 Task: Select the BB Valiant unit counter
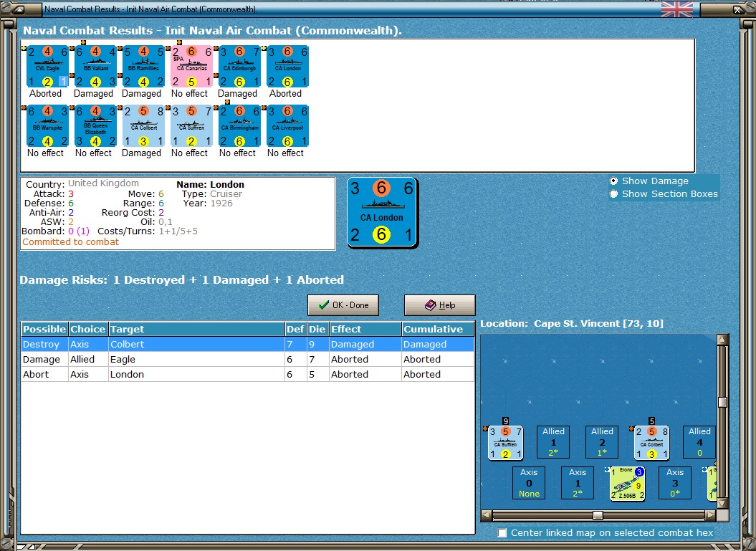95,67
